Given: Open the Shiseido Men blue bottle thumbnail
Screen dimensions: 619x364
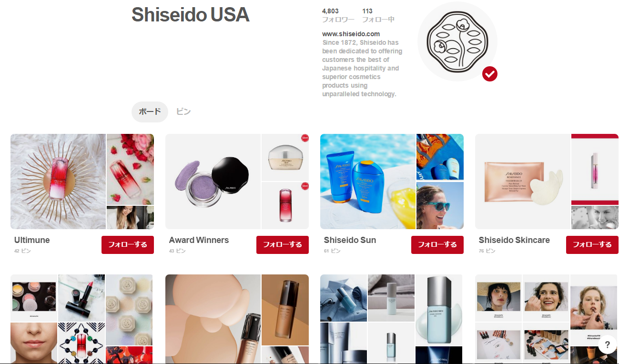Looking at the screenshot, I should point(439,310).
